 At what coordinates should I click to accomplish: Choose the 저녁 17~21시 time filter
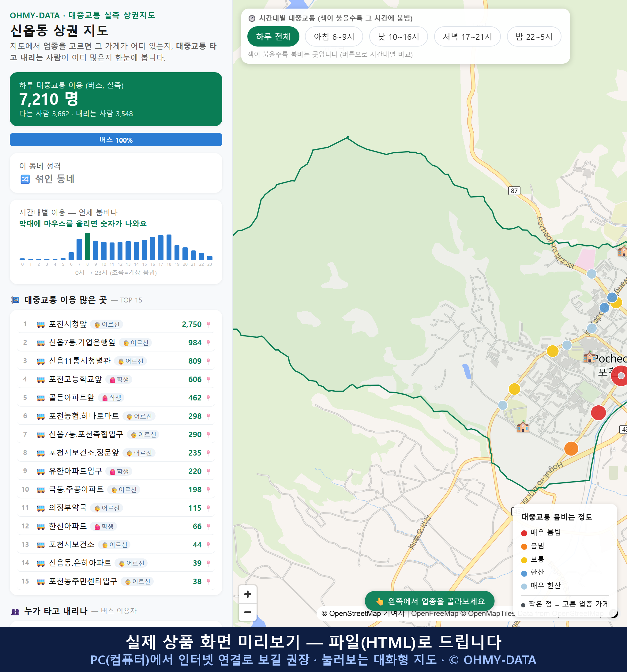point(467,36)
